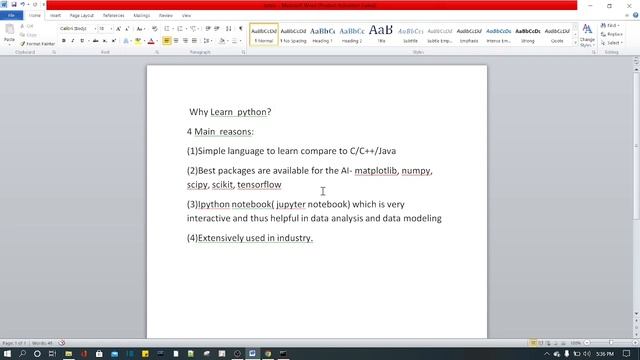Switch to the Review tab
This screenshot has height=360, width=640.
point(166,16)
